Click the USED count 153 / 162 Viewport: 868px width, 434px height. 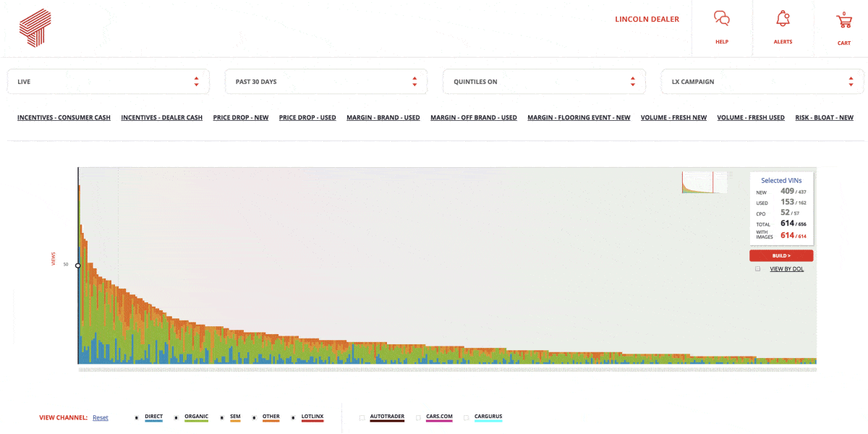(x=793, y=203)
